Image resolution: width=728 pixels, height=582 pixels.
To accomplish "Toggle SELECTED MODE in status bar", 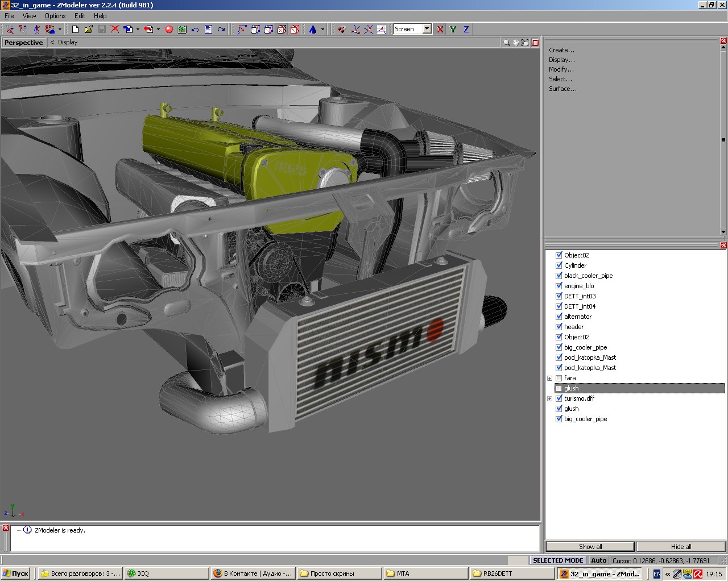I will point(558,560).
